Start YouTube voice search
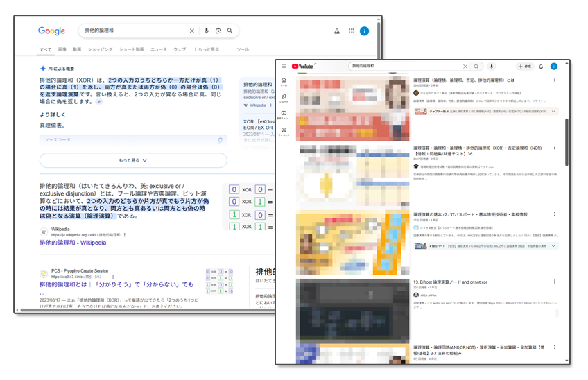This screenshot has height=380, width=588. 491,67
